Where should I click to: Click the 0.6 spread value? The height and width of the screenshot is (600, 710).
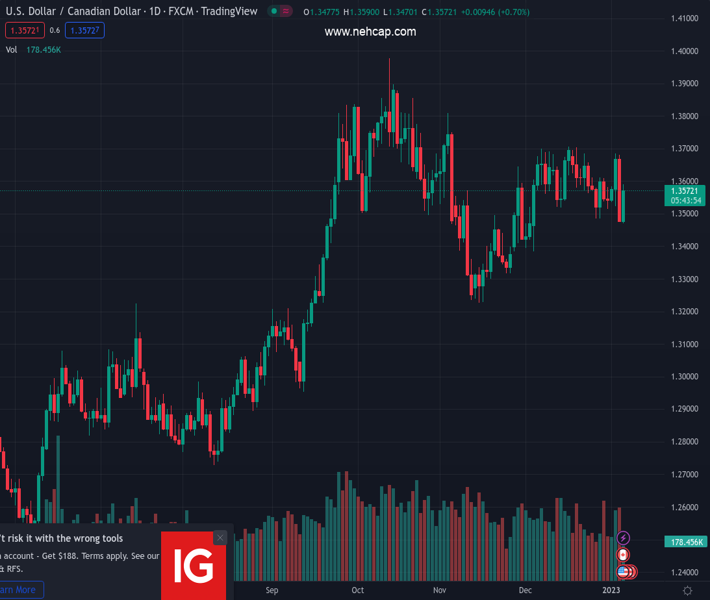point(55,30)
